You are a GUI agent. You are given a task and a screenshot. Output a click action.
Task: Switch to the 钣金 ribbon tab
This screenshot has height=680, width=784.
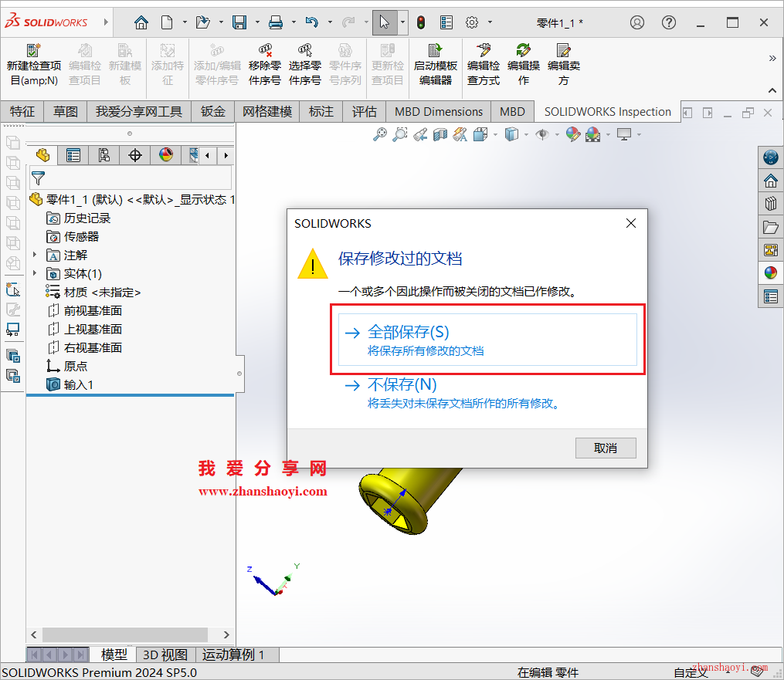pos(213,111)
